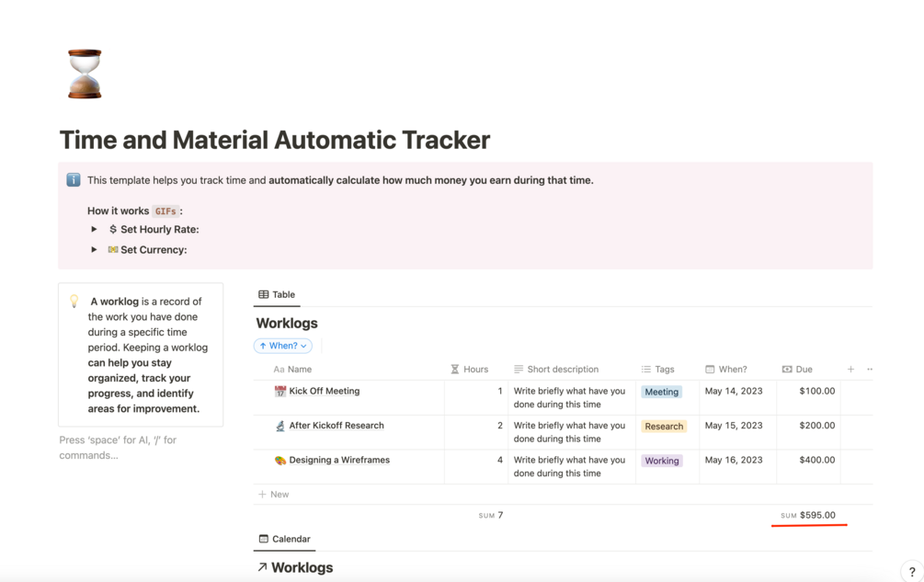Image resolution: width=924 pixels, height=582 pixels.
Task: Click the plus icon to add column
Action: point(850,370)
